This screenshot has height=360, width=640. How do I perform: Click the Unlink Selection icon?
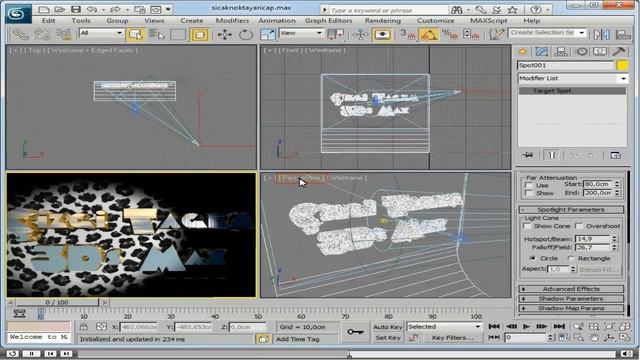[42, 35]
